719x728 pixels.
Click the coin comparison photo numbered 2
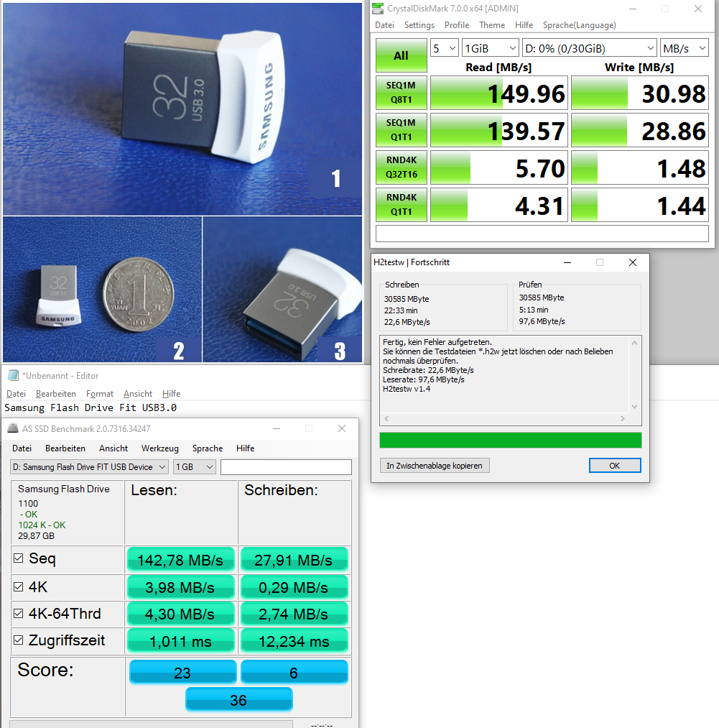103,289
